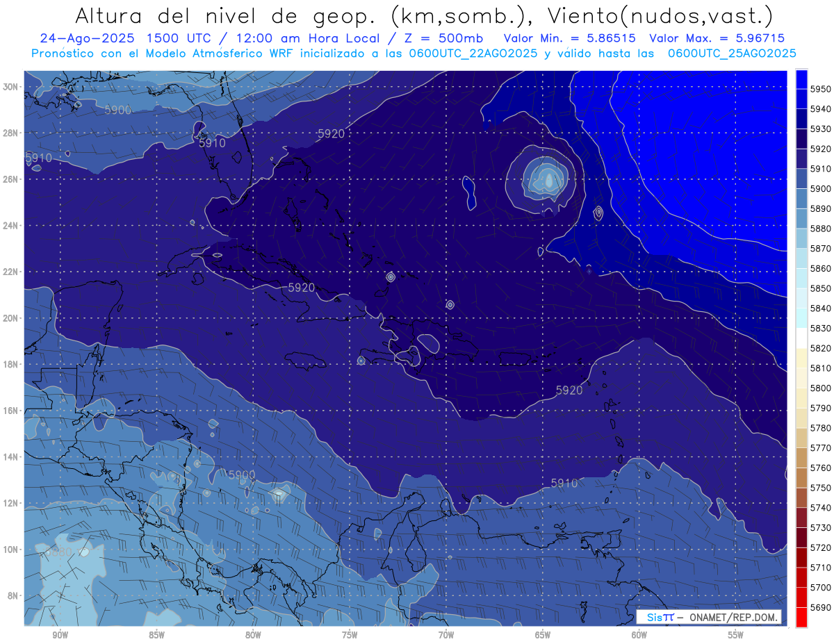This screenshot has width=834, height=644.
Task: Click the '5780' color bar label
Action: click(820, 427)
